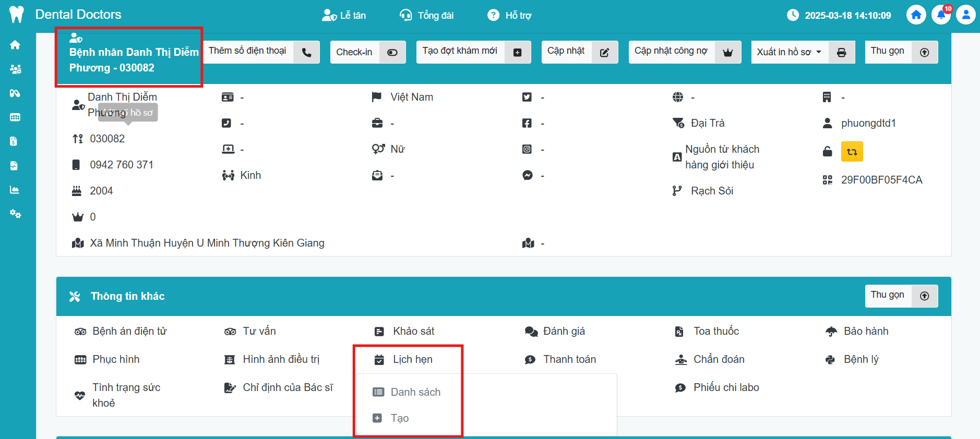The height and width of the screenshot is (439, 980).
Task: Open the patients group icon in sidebar
Action: pyautogui.click(x=15, y=69)
